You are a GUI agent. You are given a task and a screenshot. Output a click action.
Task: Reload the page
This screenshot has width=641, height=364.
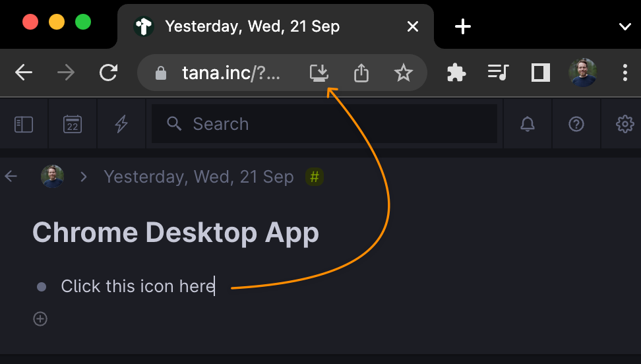click(108, 73)
